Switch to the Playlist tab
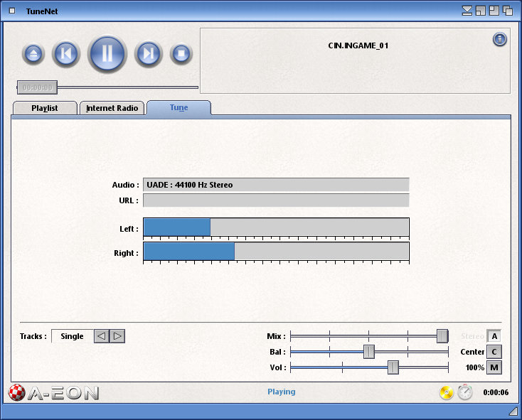Screen dimensions: 522x420 point(44,108)
